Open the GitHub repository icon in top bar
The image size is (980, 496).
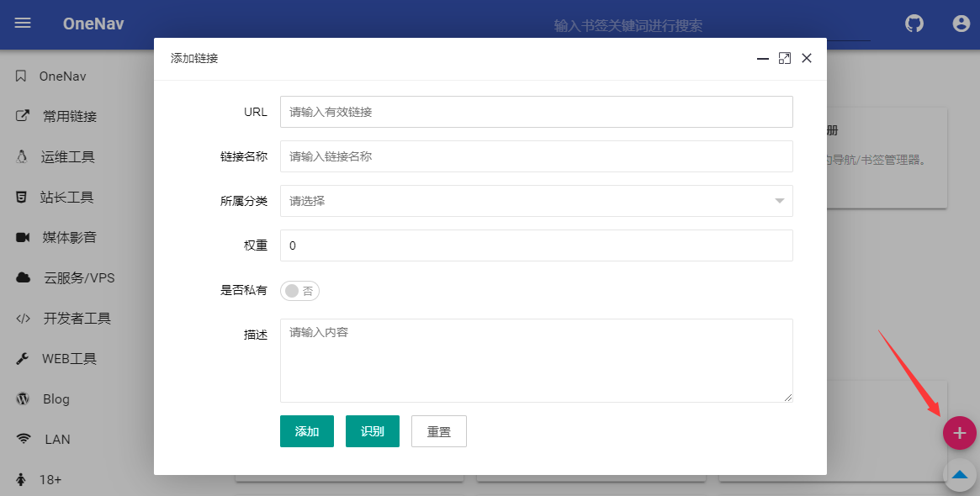pyautogui.click(x=914, y=24)
